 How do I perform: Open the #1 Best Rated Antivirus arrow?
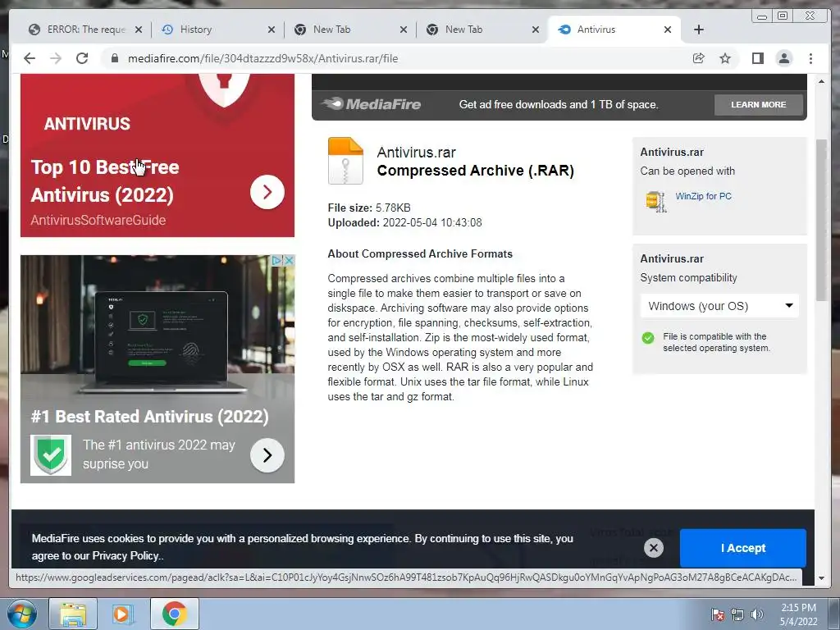pyautogui.click(x=267, y=455)
